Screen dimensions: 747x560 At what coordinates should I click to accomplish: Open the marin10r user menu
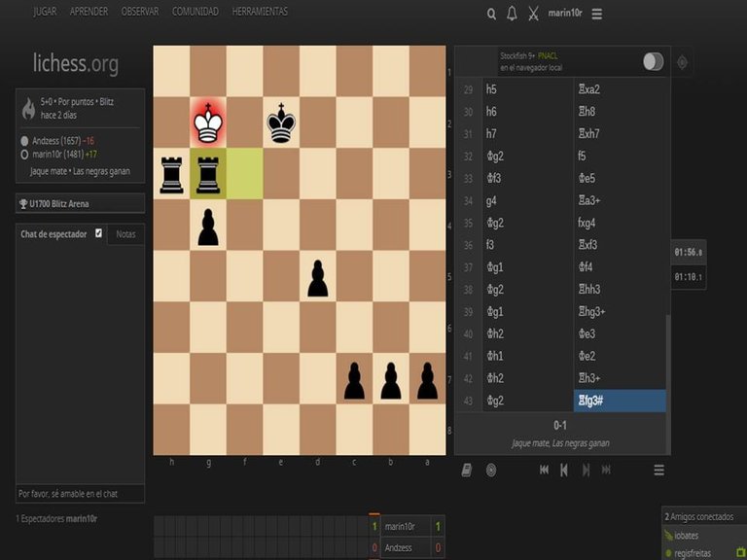(x=566, y=14)
